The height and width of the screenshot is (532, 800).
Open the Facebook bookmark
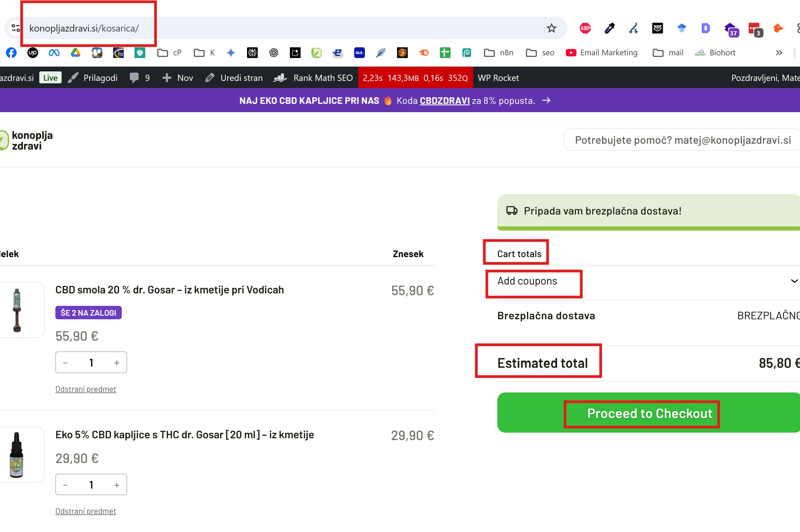(x=11, y=53)
